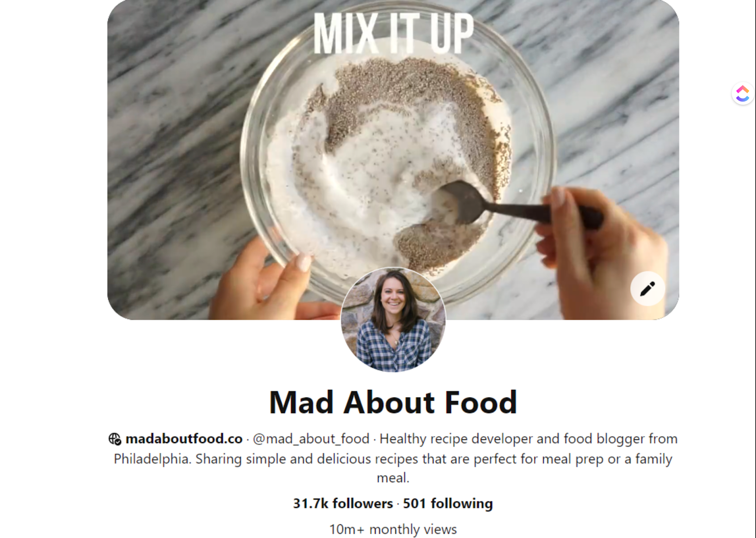Viewport: 756px width, 538px height.
Task: Click the word "meal." ending the bio
Action: (393, 478)
